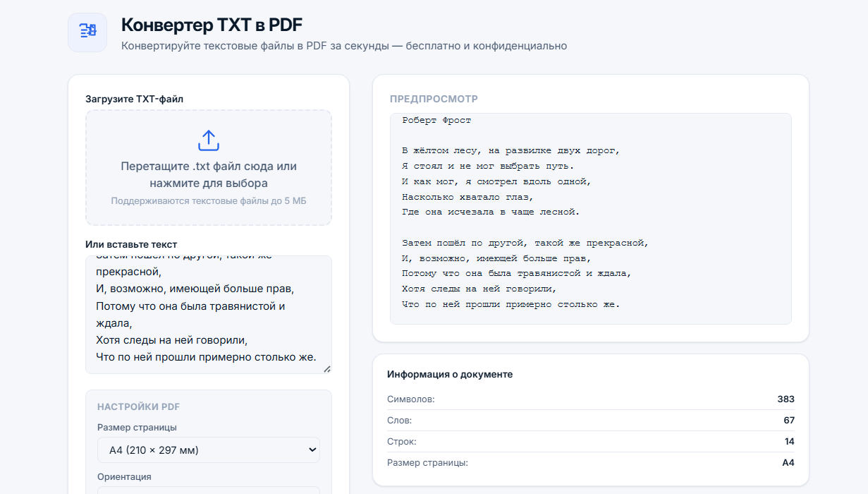The width and height of the screenshot is (868, 494).
Task: Click preview line 'Потому что она была травянистой и ждала,'
Action: click(x=516, y=273)
